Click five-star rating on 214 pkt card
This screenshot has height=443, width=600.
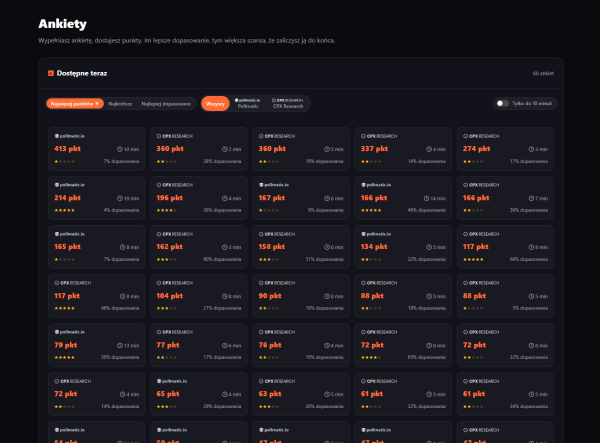64,210
